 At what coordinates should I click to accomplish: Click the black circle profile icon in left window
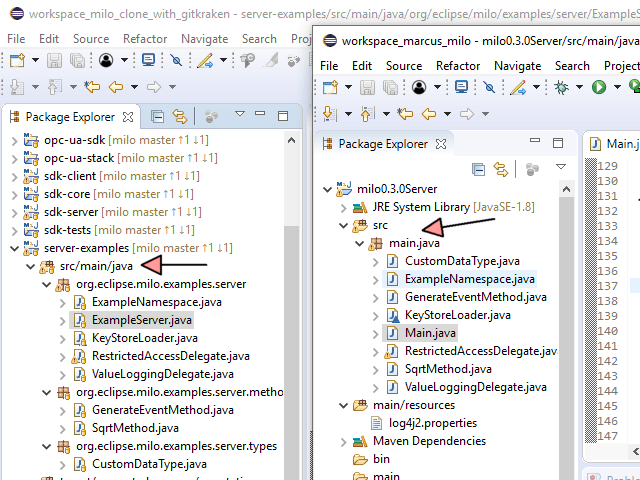tap(106, 61)
